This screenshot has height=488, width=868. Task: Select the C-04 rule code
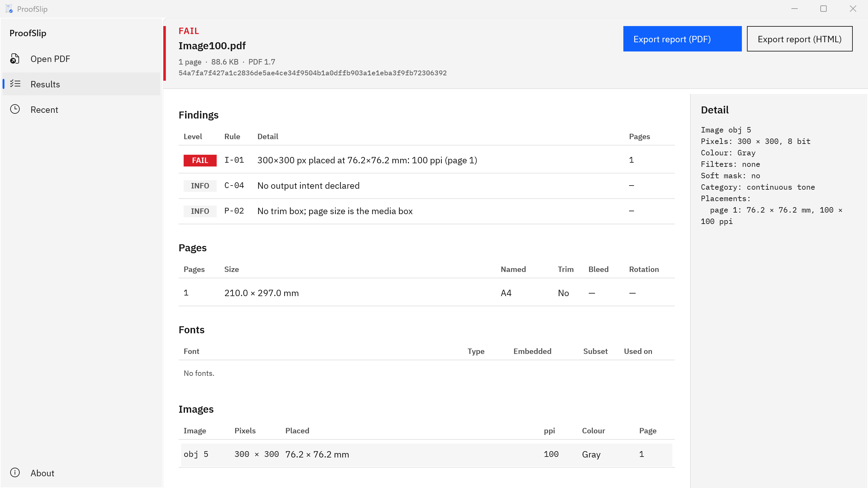tap(234, 185)
